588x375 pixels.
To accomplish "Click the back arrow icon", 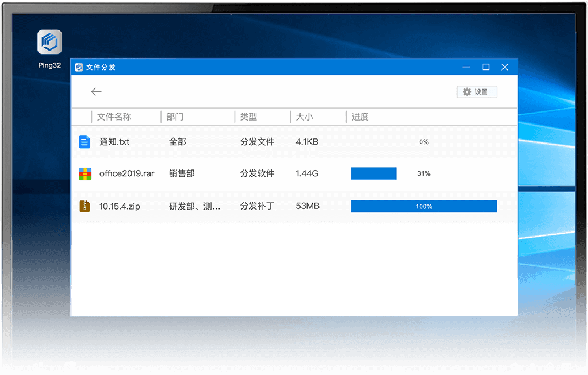I will (x=96, y=92).
